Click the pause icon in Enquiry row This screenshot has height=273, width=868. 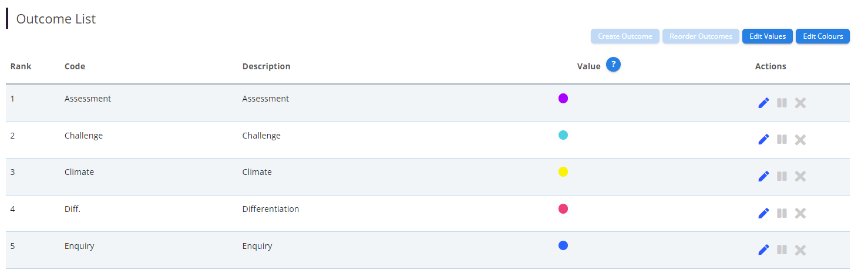pos(782,250)
